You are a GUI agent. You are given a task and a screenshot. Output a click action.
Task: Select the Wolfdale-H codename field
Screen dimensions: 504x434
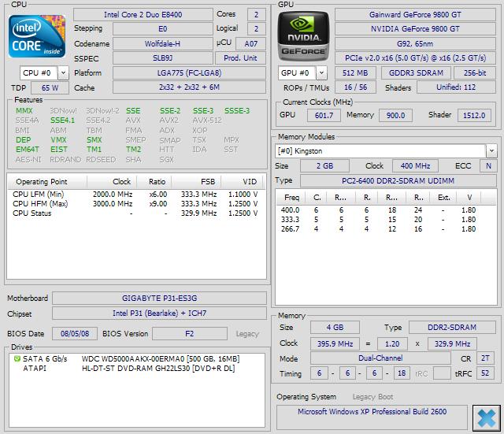pyautogui.click(x=162, y=44)
